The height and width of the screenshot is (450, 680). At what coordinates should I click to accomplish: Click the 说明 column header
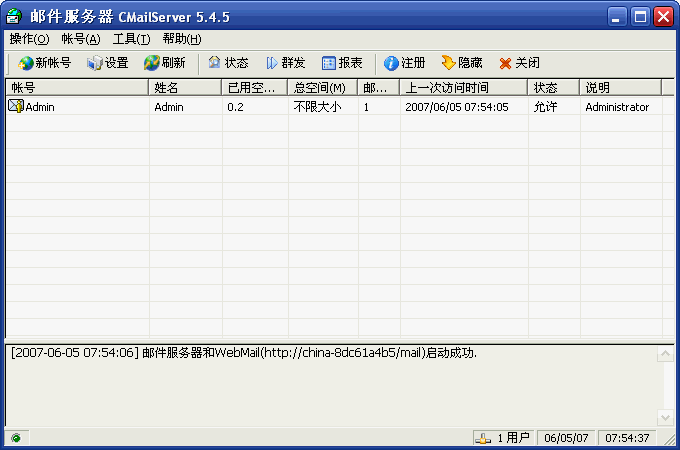point(621,88)
